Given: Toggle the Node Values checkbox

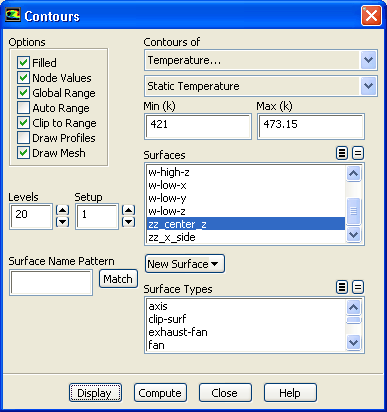Looking at the screenshot, I should click(23, 78).
